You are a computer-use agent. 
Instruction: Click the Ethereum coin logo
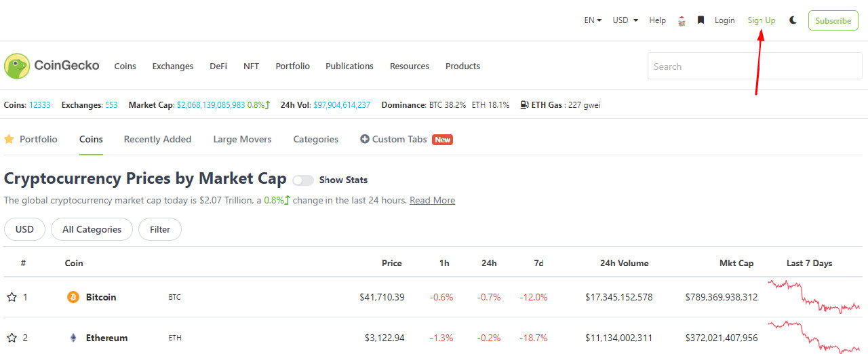(73, 338)
